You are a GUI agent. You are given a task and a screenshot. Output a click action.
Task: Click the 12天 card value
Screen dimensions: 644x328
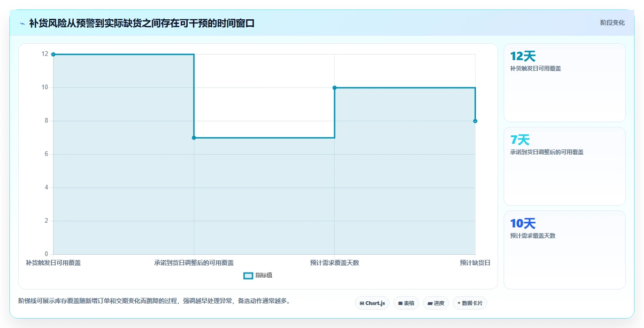523,56
